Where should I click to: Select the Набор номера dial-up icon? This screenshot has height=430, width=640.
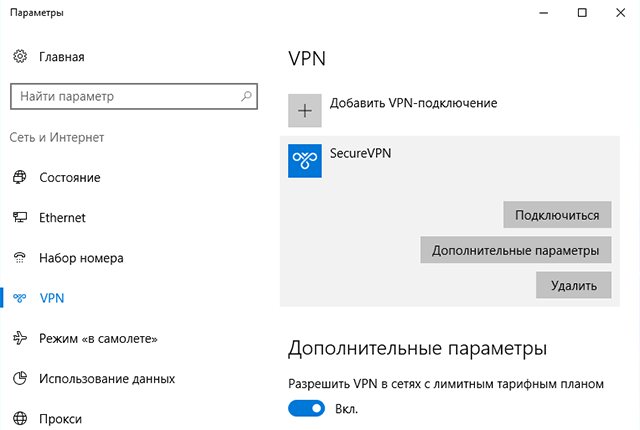click(x=19, y=257)
